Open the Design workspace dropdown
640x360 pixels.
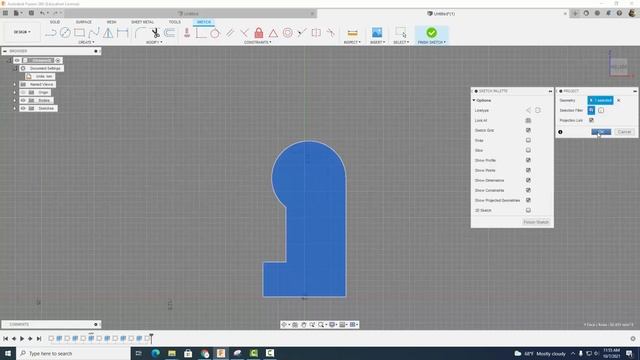(22, 32)
